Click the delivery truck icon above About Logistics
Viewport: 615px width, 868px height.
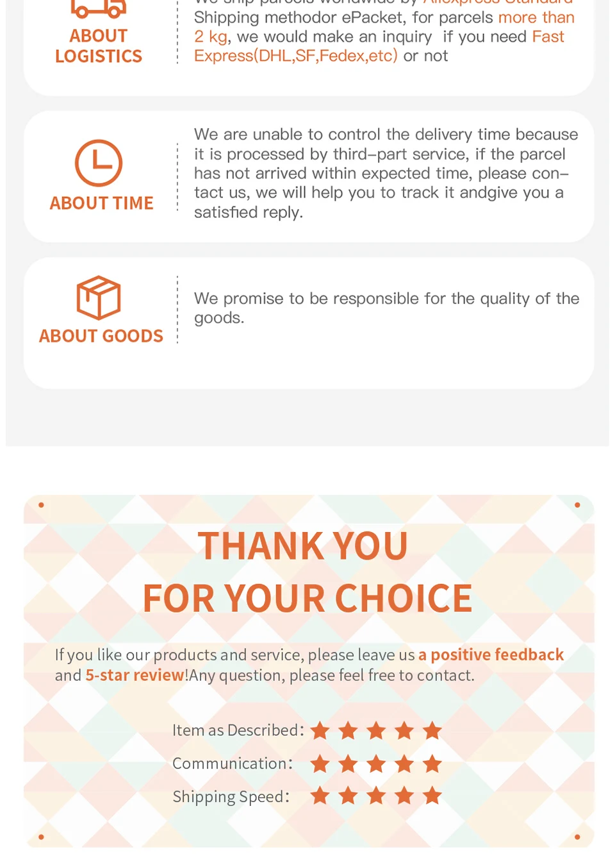[x=99, y=8]
